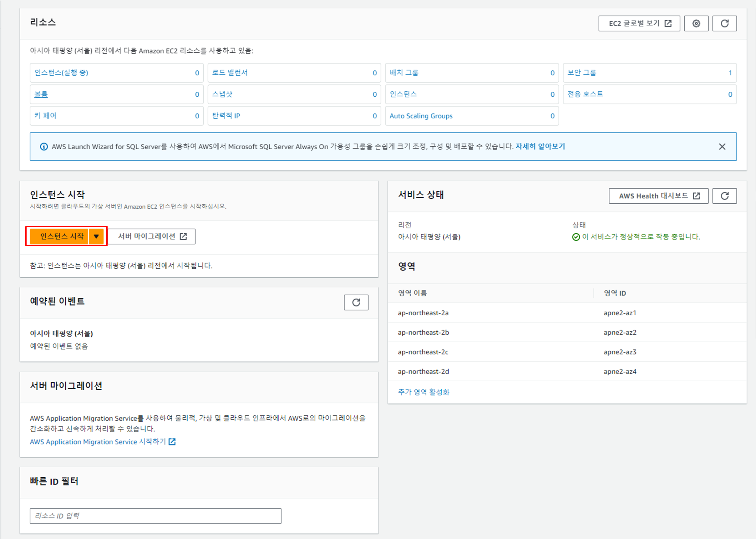The height and width of the screenshot is (539, 756).
Task: Click the resources settings gear icon
Action: click(x=696, y=23)
